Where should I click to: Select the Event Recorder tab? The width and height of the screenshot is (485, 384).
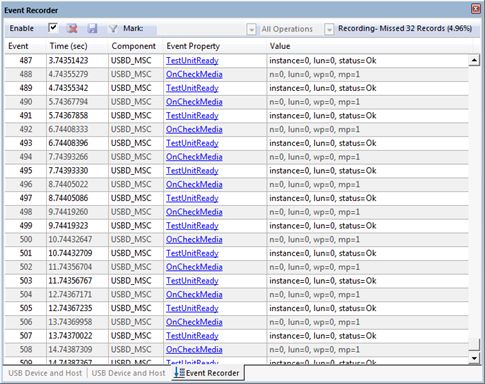207,373
